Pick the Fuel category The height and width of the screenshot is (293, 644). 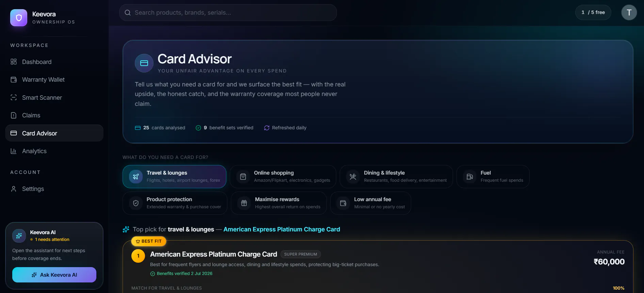coord(493,177)
